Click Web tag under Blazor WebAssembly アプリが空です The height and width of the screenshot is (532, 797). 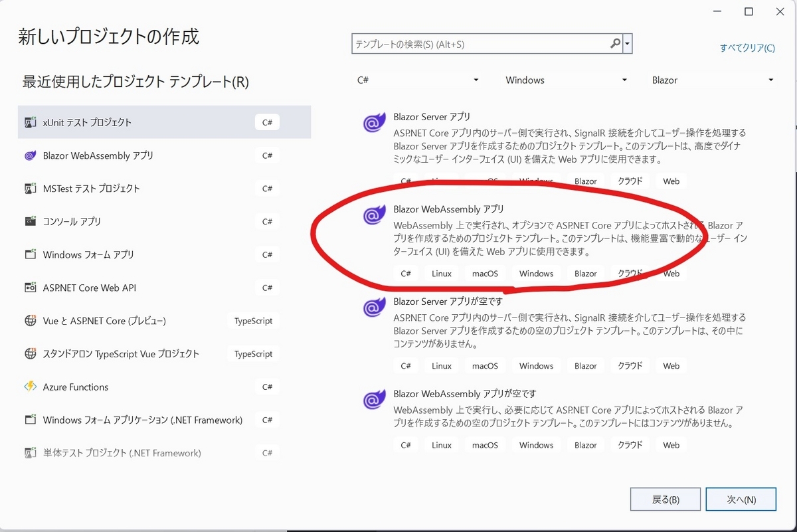pos(671,445)
